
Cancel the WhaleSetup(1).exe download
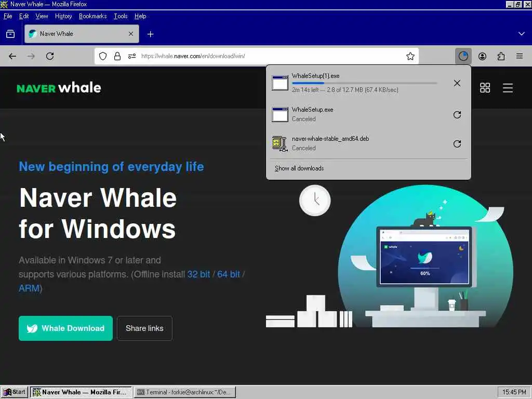[x=457, y=83]
